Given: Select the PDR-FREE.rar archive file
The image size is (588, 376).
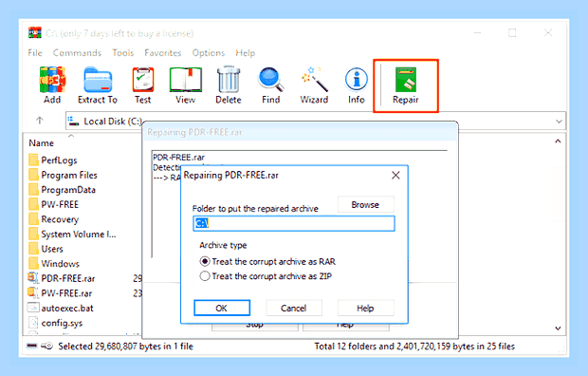Looking at the screenshot, I should (62, 278).
